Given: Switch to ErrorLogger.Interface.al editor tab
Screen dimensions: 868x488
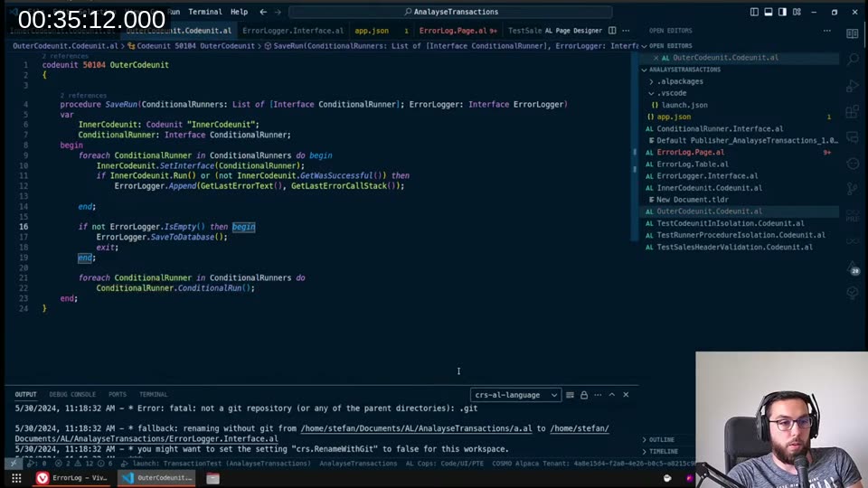Looking at the screenshot, I should [x=292, y=31].
